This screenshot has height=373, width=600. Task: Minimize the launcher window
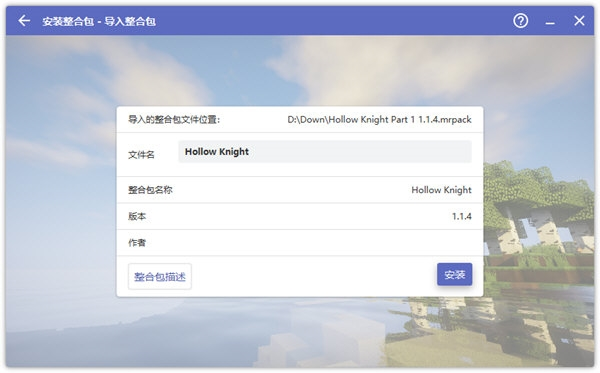click(550, 23)
